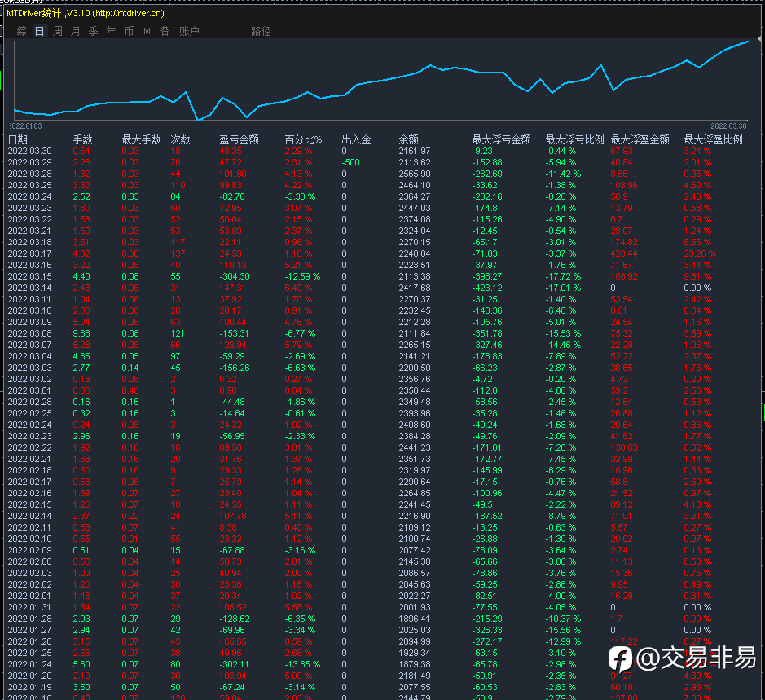
Task: Click the mtdriver.cn link in title
Action: coord(127,13)
